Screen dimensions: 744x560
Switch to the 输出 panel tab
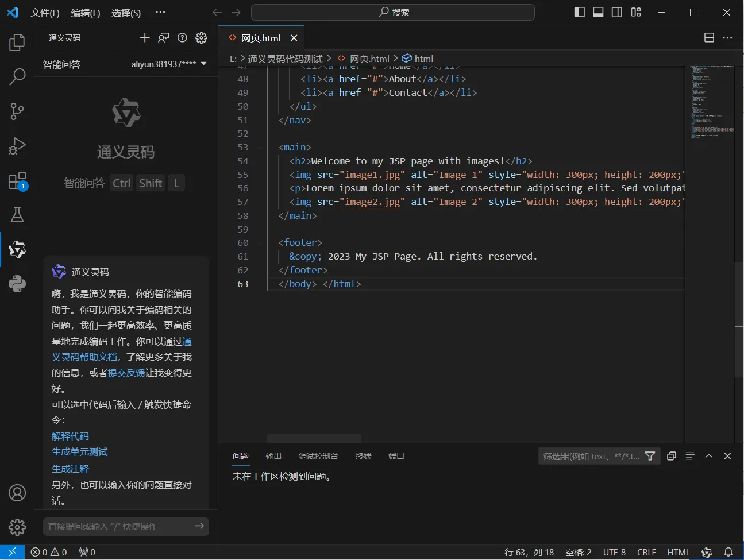point(273,456)
